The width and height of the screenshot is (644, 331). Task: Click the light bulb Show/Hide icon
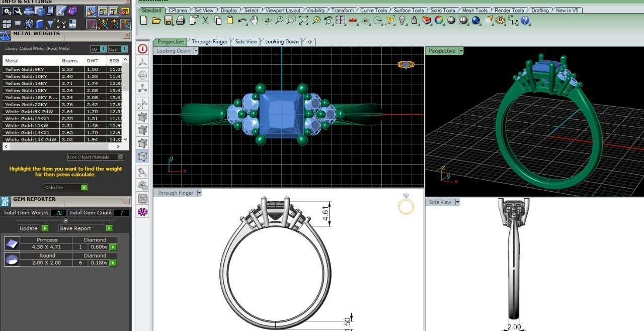tap(403, 21)
